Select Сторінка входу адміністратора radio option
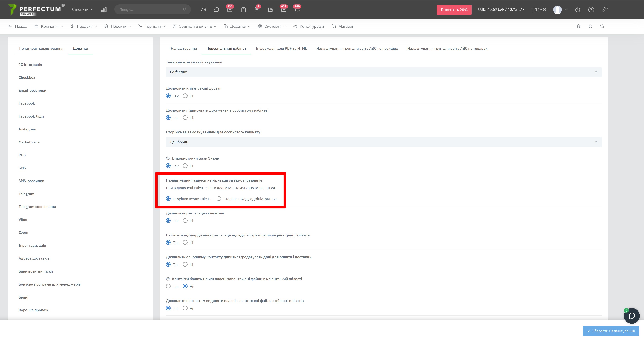The width and height of the screenshot is (644, 340). coord(219,199)
